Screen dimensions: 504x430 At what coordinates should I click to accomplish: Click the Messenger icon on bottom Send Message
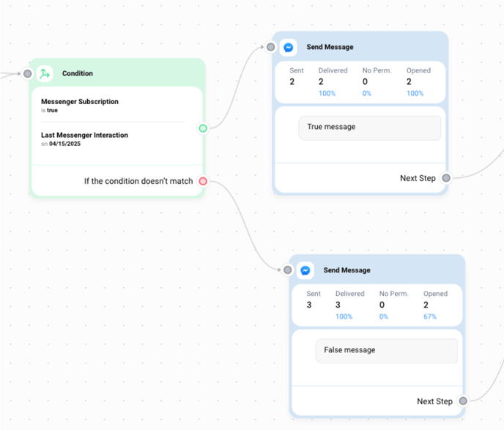click(305, 270)
